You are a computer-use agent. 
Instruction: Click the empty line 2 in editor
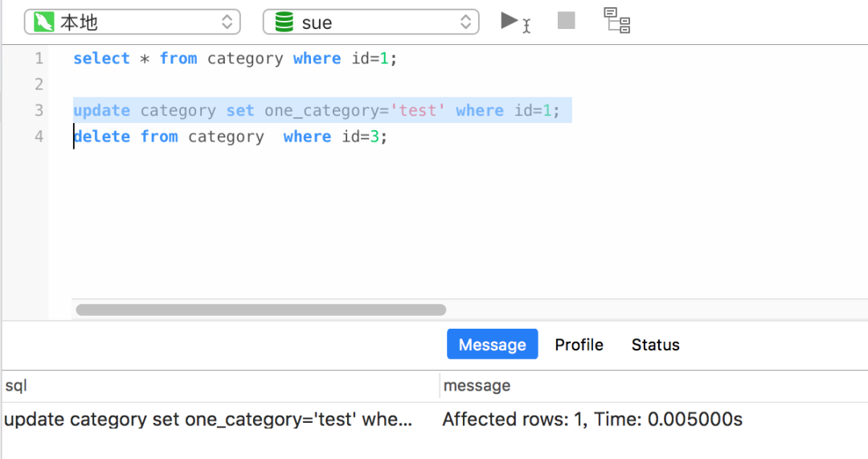coord(321,84)
